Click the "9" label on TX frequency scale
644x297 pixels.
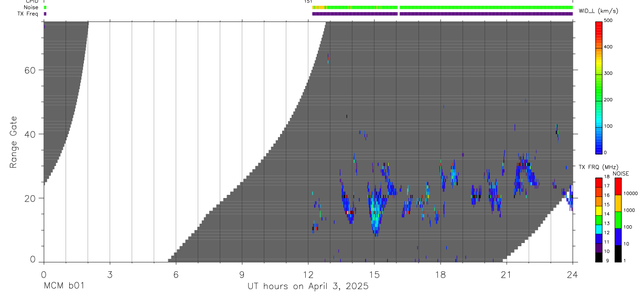(607, 260)
